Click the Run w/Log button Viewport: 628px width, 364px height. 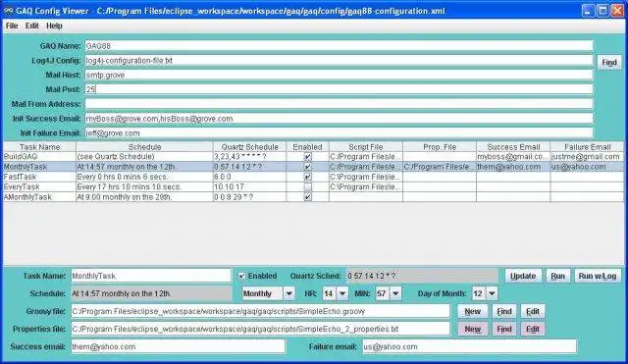point(598,276)
